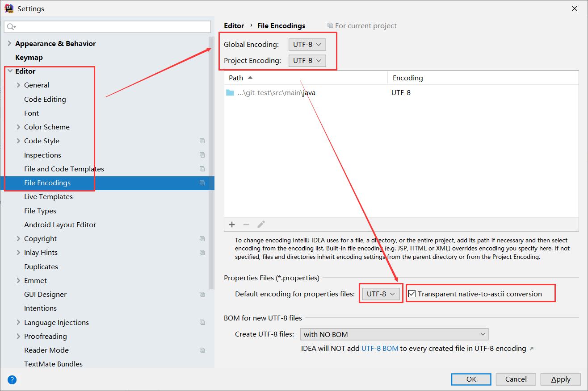Close the Settings dialog

click(574, 8)
